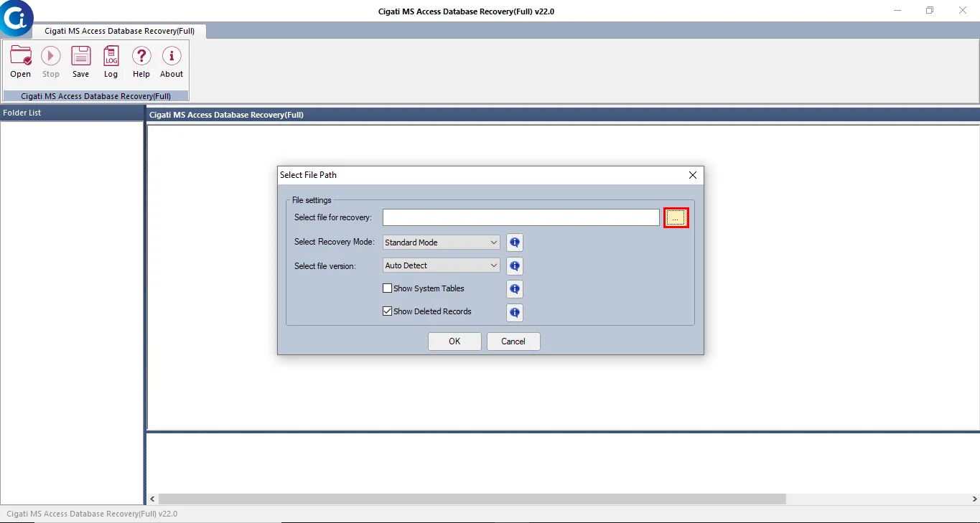This screenshot has height=523, width=980.
Task: Restore down the application window
Action: pos(930,11)
